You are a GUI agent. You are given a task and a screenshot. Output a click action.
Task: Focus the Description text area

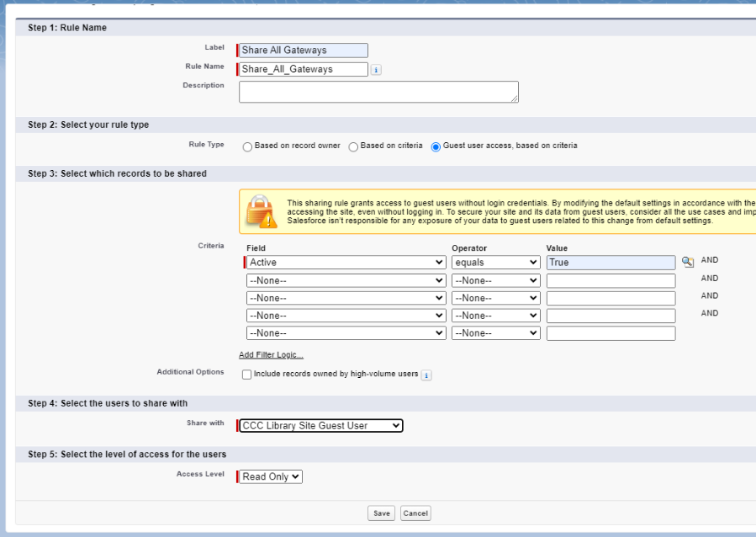pos(378,92)
